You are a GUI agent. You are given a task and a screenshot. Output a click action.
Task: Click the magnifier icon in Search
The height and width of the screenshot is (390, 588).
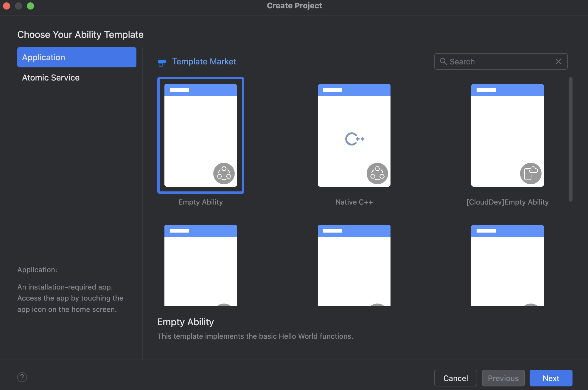pos(443,61)
